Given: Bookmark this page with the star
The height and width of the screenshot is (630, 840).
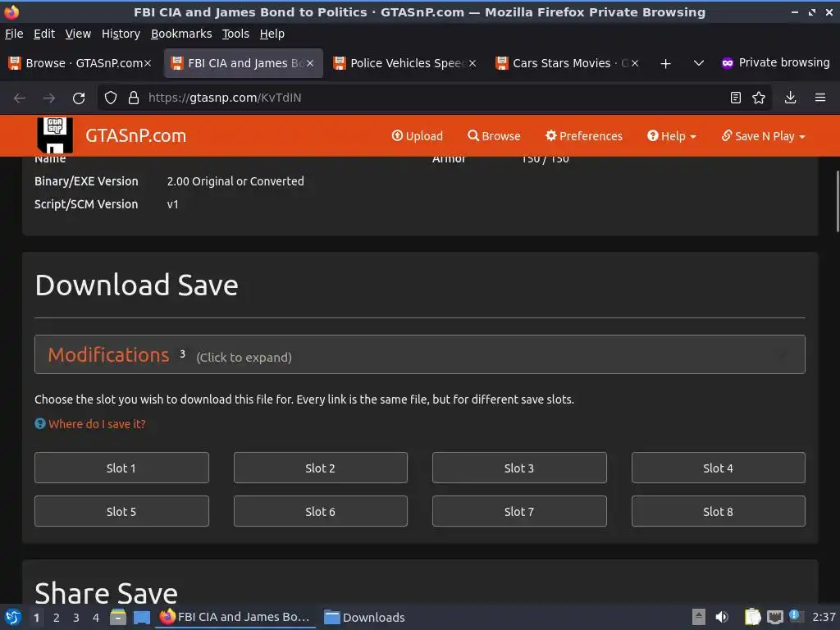Looking at the screenshot, I should point(759,98).
